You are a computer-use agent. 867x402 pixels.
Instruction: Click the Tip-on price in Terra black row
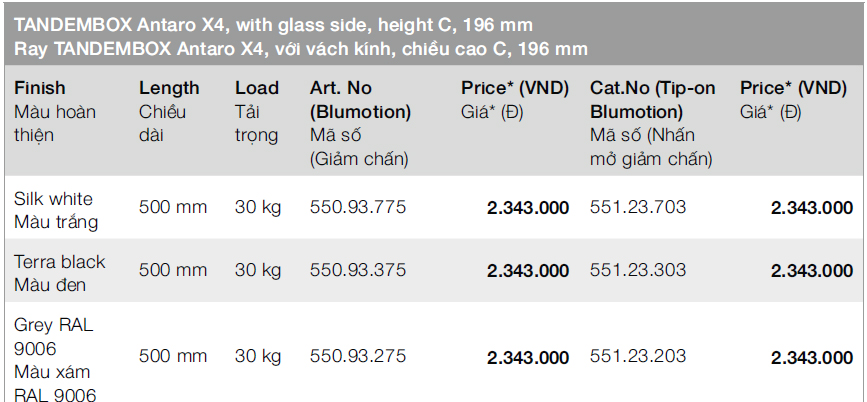click(x=811, y=270)
